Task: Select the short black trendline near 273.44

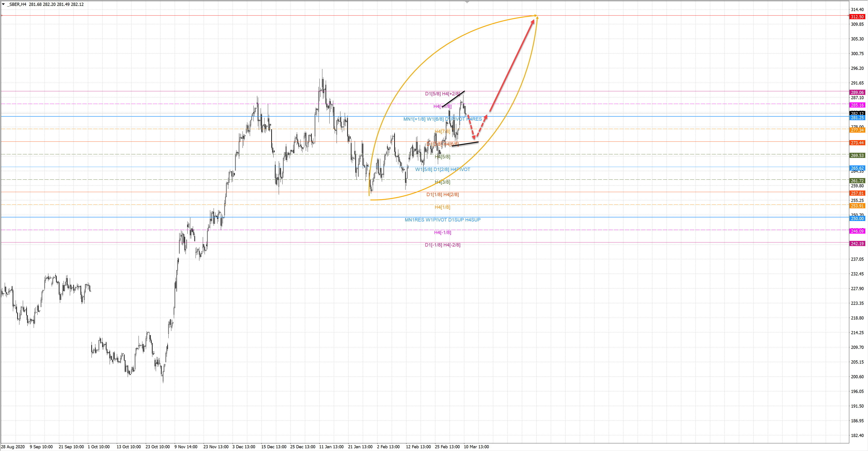Action: click(x=465, y=144)
